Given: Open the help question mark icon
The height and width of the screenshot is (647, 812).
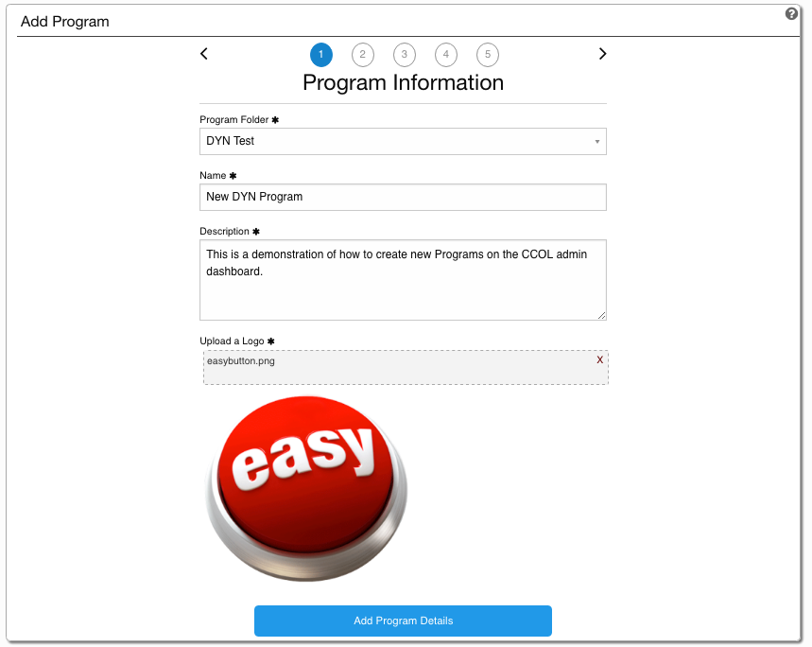Looking at the screenshot, I should 791,14.
